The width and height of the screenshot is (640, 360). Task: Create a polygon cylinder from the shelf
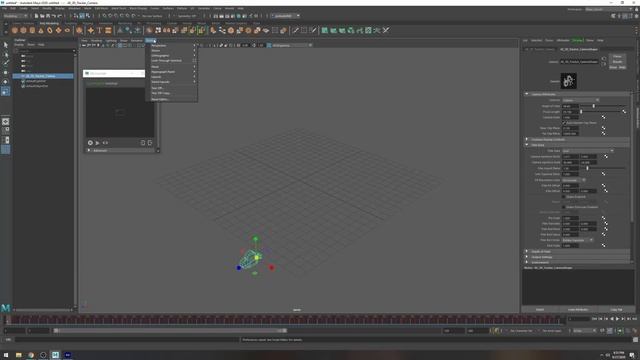click(x=32, y=30)
